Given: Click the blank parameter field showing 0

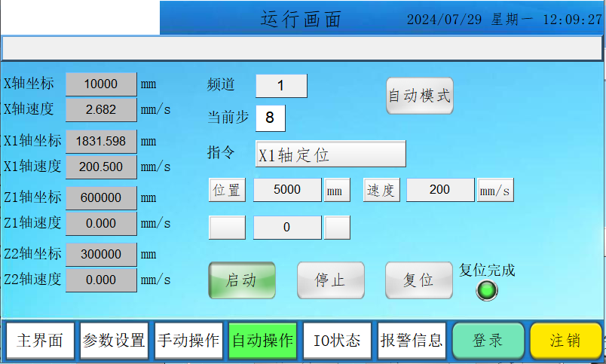Looking at the screenshot, I should [287, 227].
